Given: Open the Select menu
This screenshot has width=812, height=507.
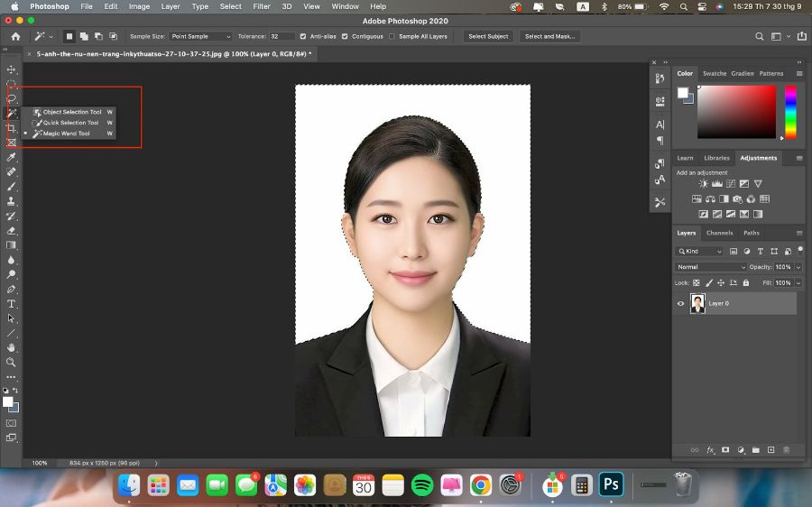Looking at the screenshot, I should pos(230,6).
